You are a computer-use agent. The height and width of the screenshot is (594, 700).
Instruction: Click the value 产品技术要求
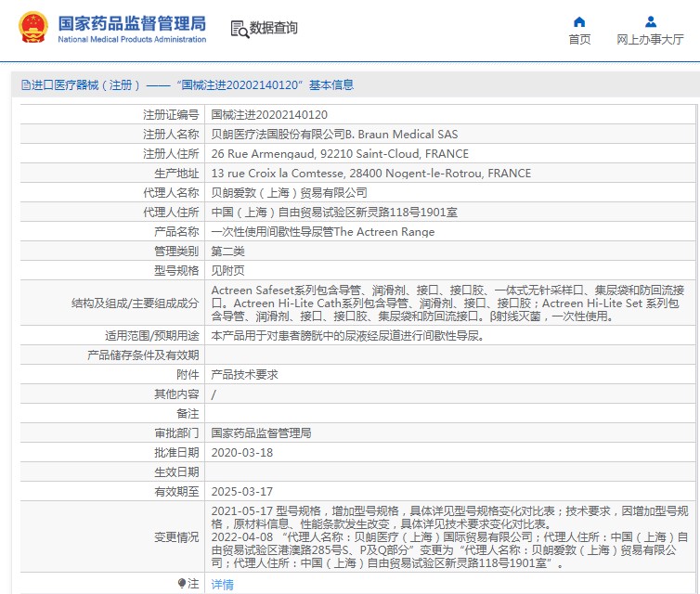[245, 374]
